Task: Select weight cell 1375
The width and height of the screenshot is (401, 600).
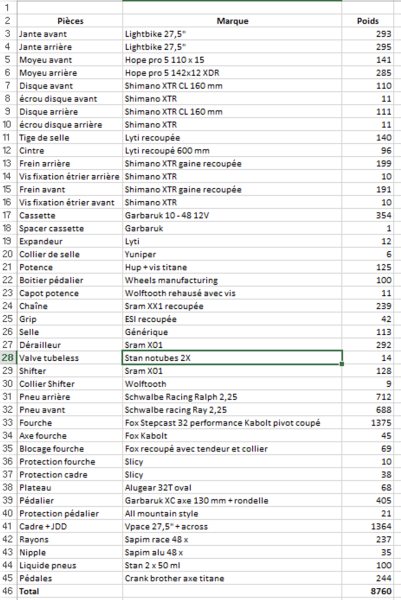Action: click(x=368, y=423)
